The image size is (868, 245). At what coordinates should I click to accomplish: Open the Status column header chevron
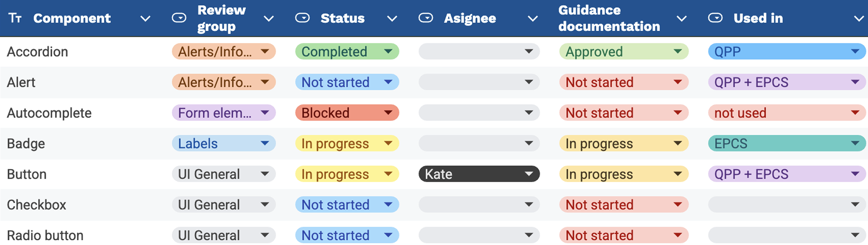pyautogui.click(x=392, y=19)
